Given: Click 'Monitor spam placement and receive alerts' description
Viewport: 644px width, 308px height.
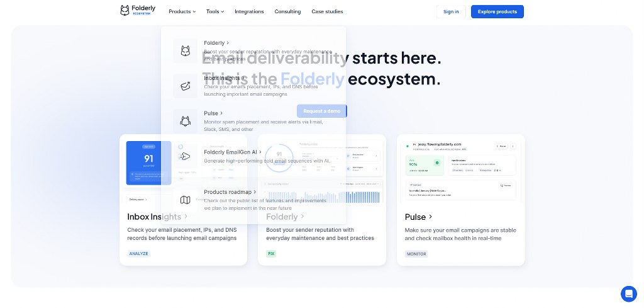Looking at the screenshot, I should 264,126.
